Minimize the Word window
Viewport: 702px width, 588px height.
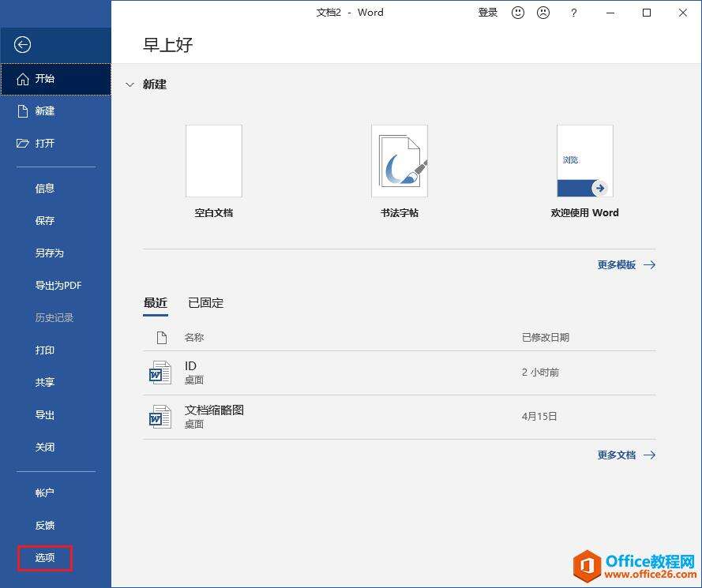610,13
